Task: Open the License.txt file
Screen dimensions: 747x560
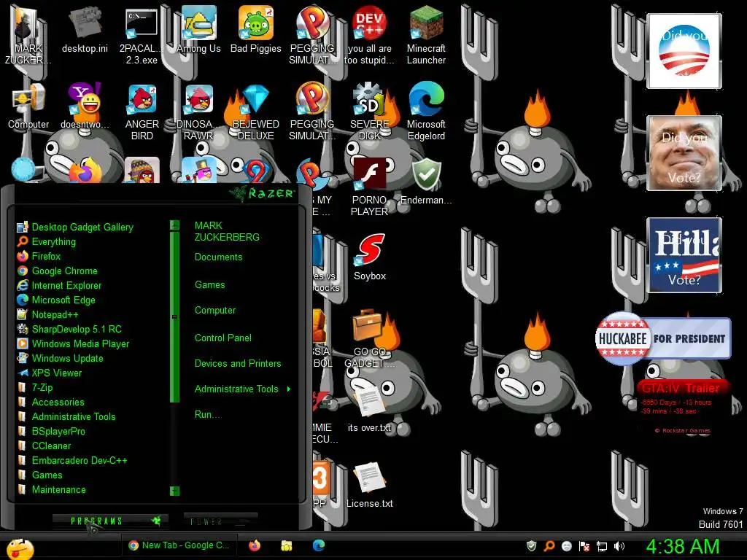Action: (369, 485)
